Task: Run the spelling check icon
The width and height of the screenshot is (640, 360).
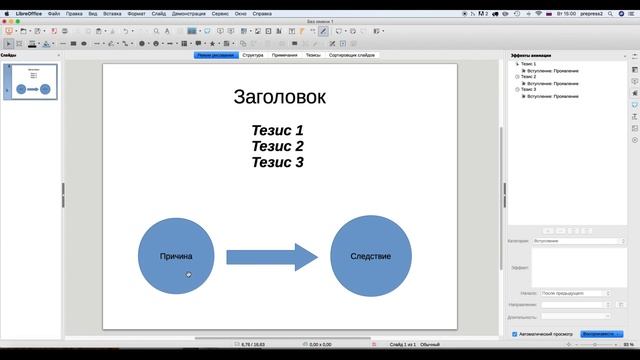Action: [x=167, y=31]
